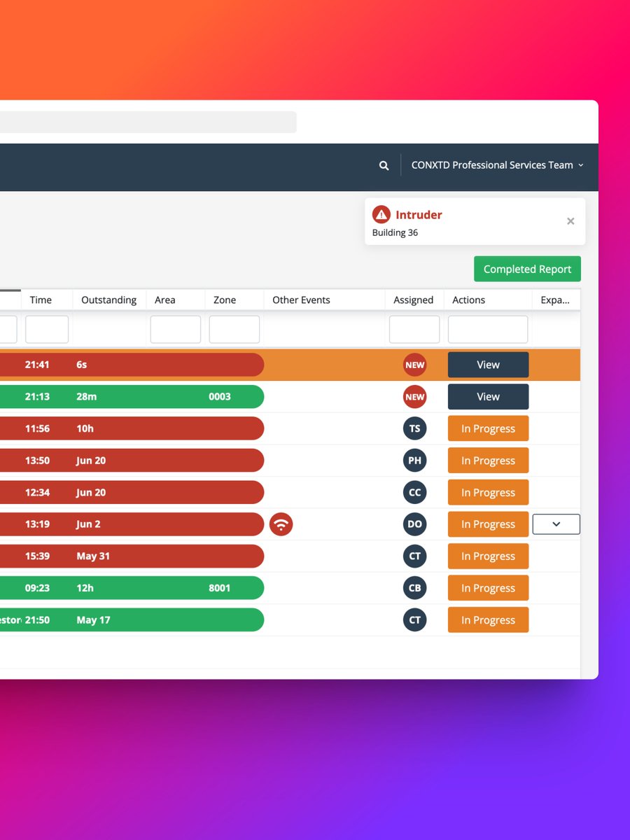Select the PH assignee avatar
Viewport: 630px width, 840px height.
coord(415,461)
